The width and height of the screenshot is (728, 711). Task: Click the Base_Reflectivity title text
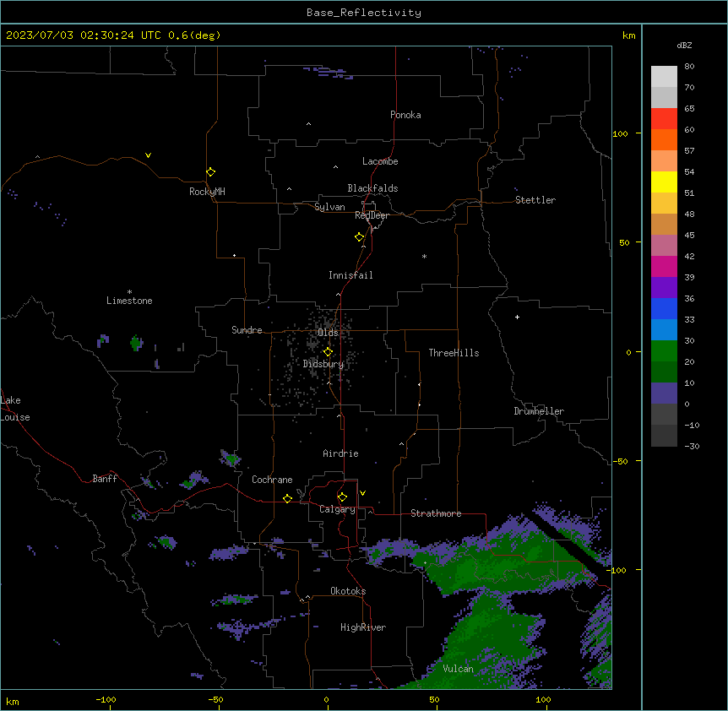point(364,13)
